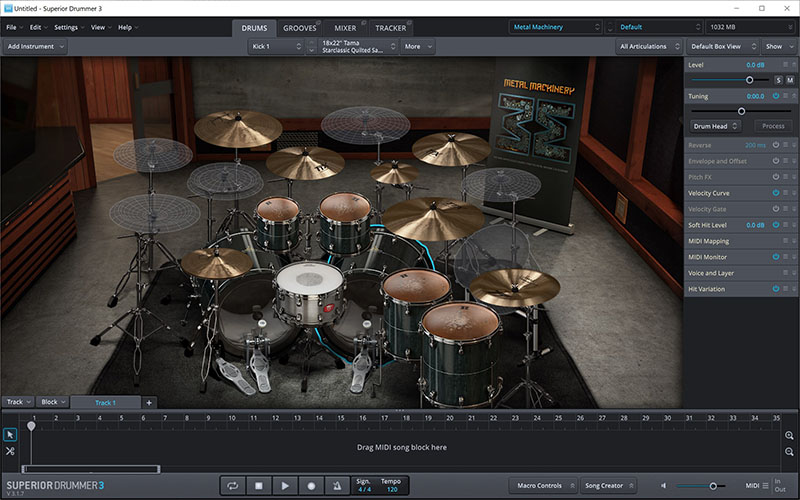The image size is (800, 500).
Task: Toggle the loop playback button
Action: pos(233,486)
